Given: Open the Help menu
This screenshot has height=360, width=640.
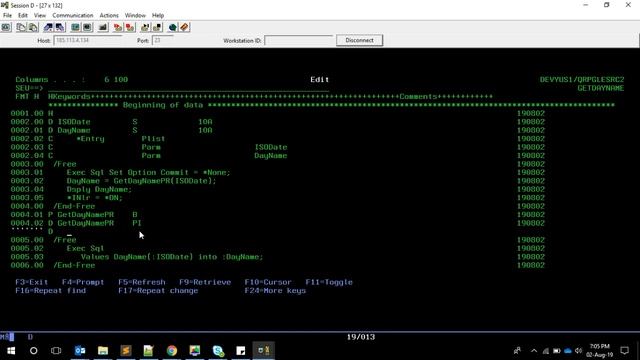Looking at the screenshot, I should [x=158, y=15].
